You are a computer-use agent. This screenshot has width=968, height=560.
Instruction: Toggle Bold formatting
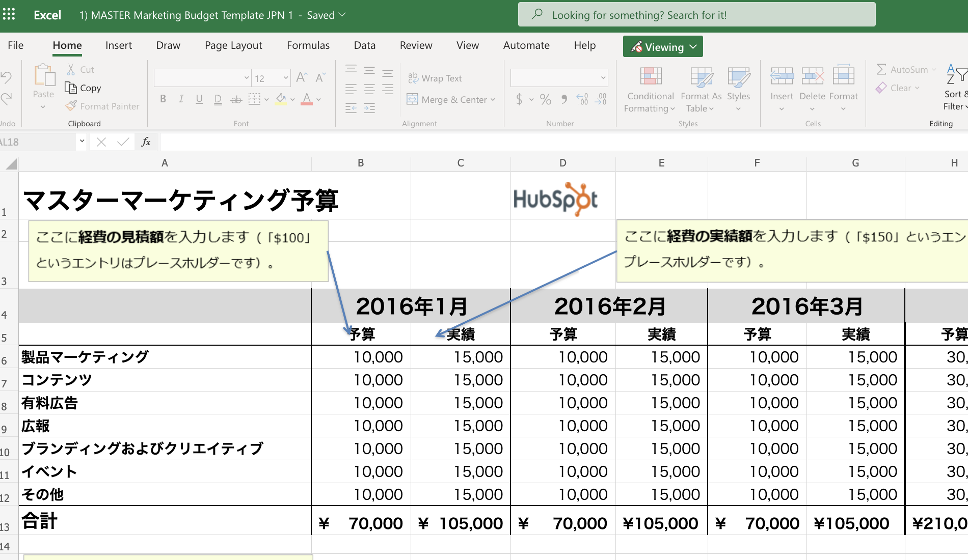point(163,99)
